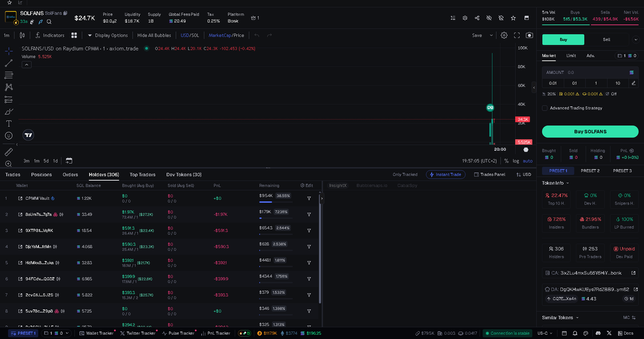Open Wallet Tracker in footer

coord(97,333)
